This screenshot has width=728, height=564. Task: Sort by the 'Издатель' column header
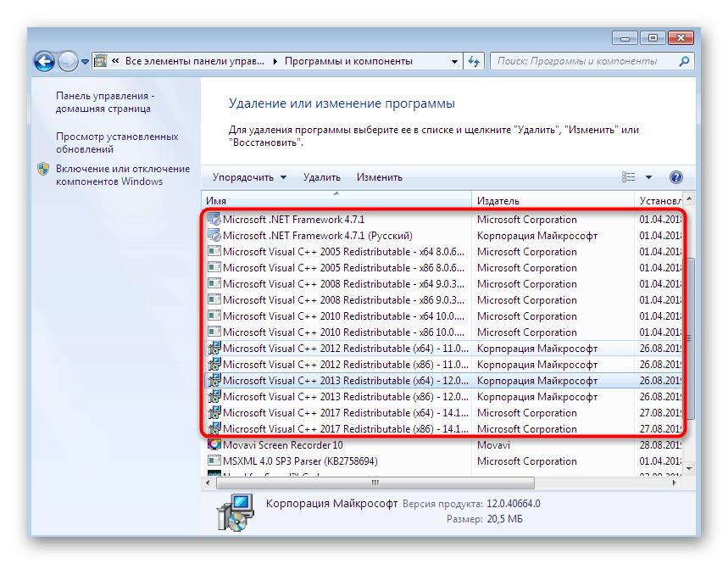553,200
